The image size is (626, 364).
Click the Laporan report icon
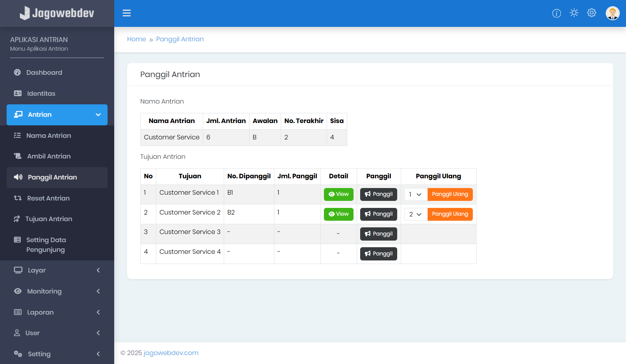[18, 312]
